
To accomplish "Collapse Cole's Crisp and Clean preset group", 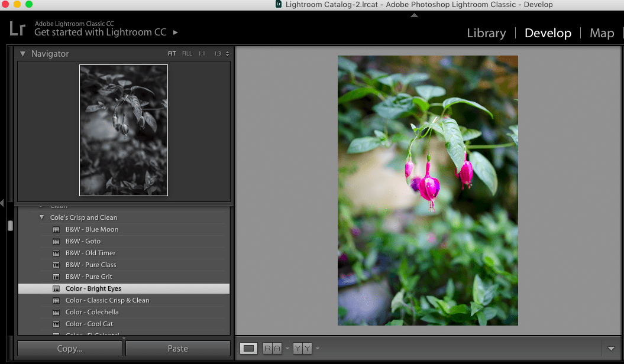I will tap(42, 217).
